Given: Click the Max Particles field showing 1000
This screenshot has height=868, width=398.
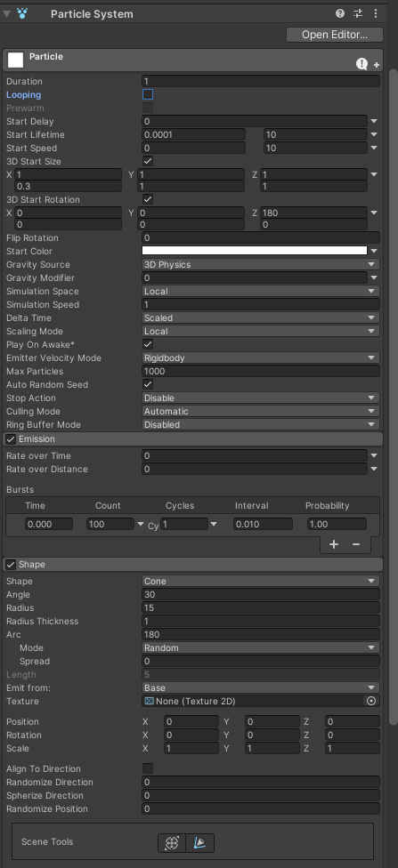Looking at the screenshot, I should 261,372.
